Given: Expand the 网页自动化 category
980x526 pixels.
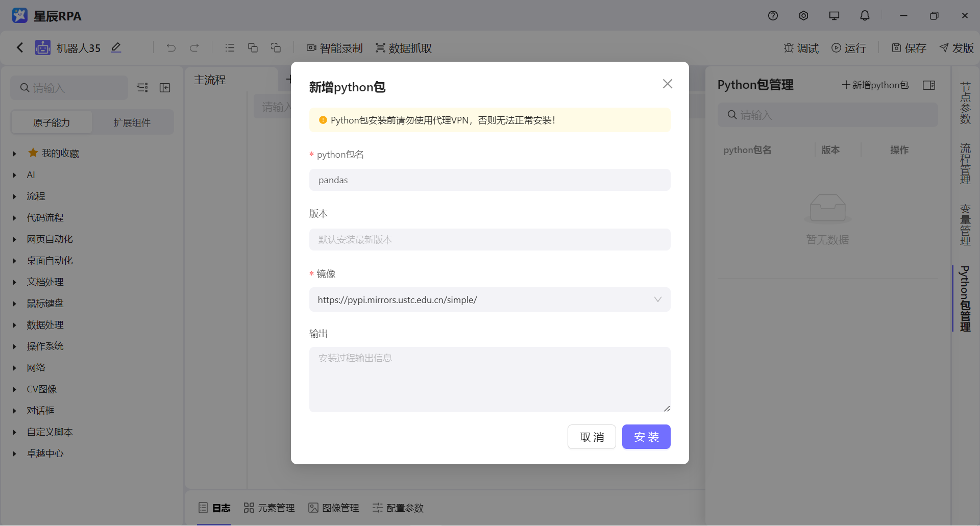Looking at the screenshot, I should pyautogui.click(x=48, y=239).
